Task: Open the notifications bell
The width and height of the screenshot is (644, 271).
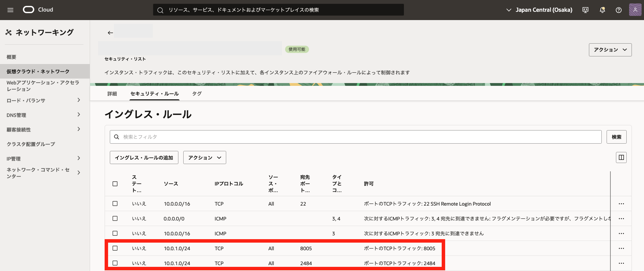Action: [x=602, y=10]
